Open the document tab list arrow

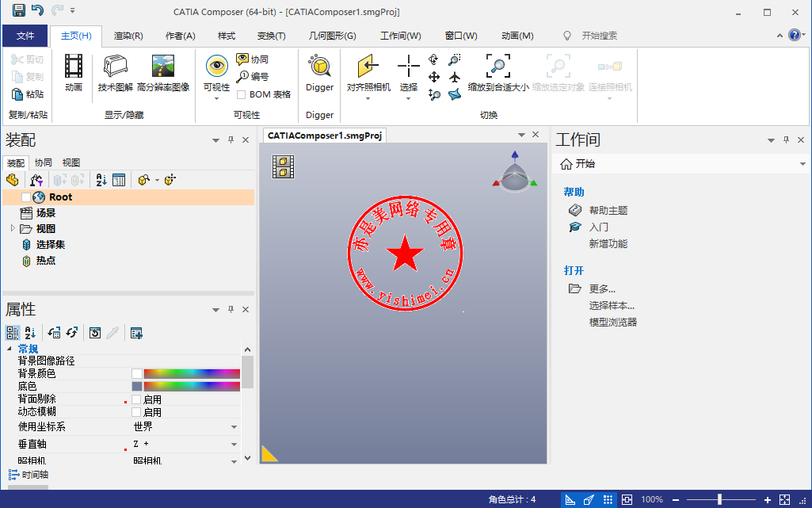[521, 135]
